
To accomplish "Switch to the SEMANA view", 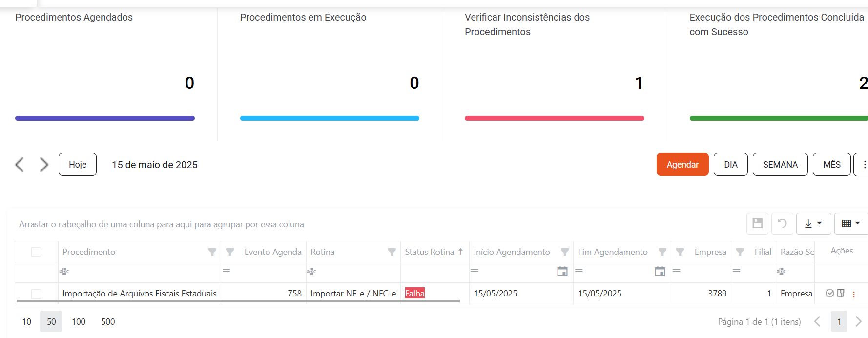I will coord(780,165).
